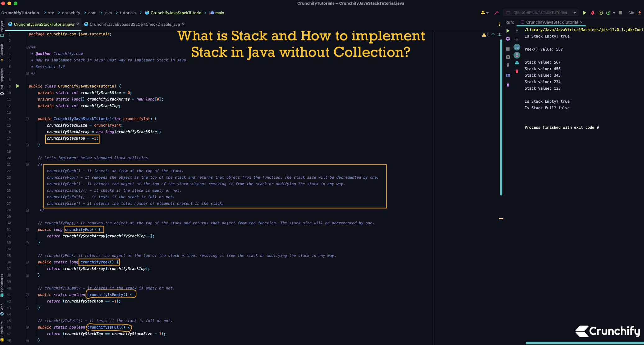The width and height of the screenshot is (644, 345).
Task: Switch to CrunchifyJavaBypassSSLCertCheckDisable.java tab
Action: tap(134, 24)
